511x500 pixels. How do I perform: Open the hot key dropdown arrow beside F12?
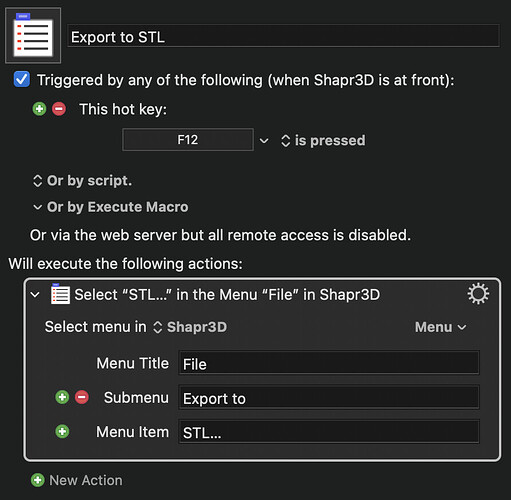[264, 140]
